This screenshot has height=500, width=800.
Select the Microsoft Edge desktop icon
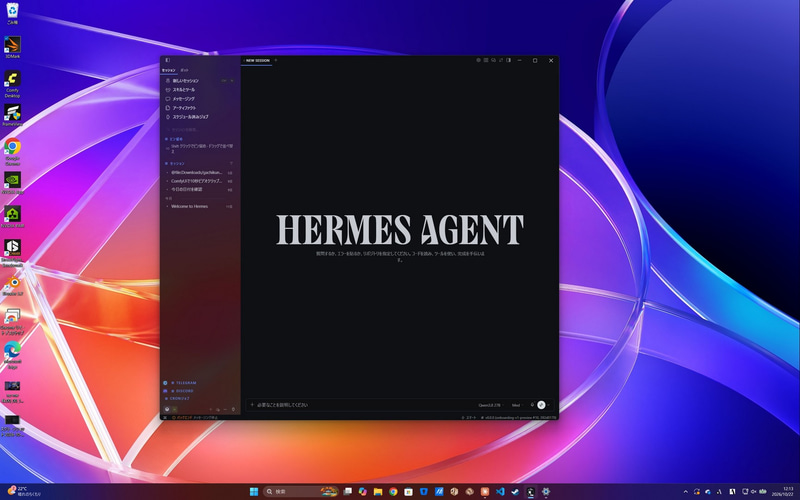pos(12,355)
